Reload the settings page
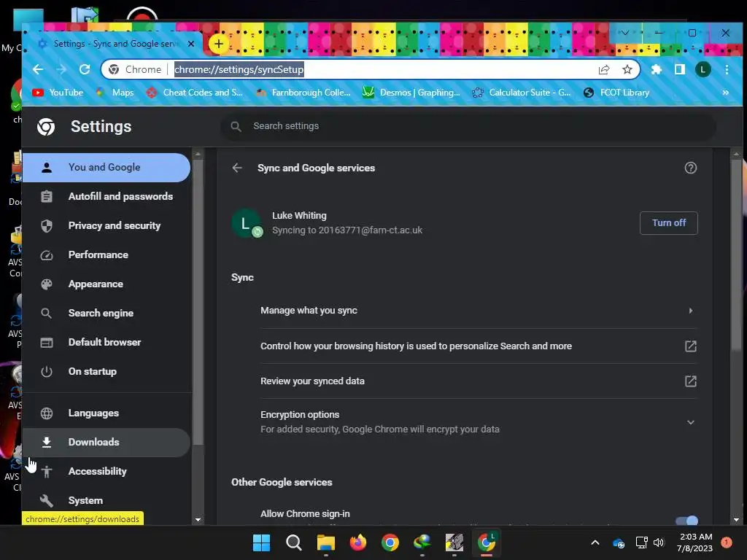 [85, 69]
